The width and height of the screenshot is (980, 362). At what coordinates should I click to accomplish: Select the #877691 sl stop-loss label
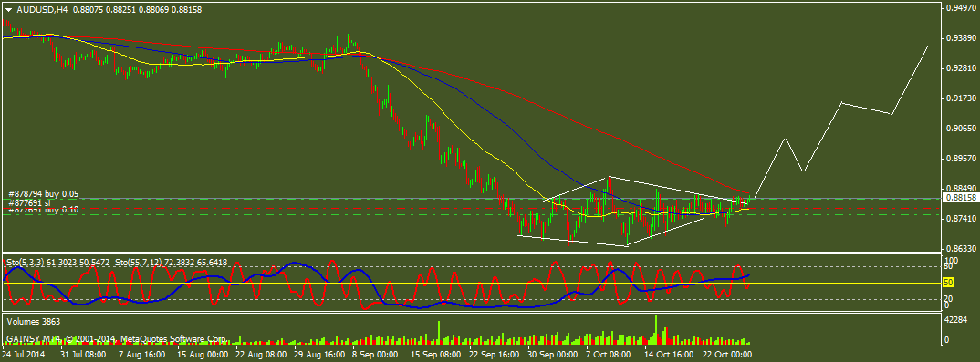tap(29, 202)
